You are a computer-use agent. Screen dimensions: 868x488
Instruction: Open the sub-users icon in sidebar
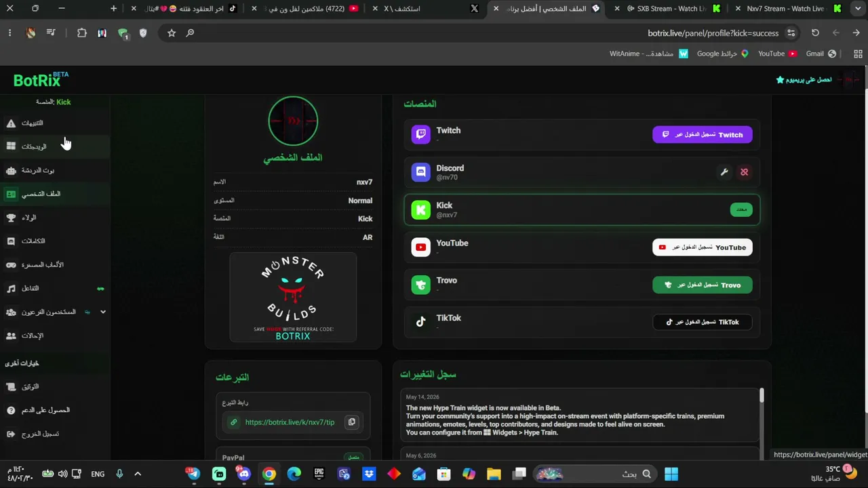pyautogui.click(x=11, y=312)
